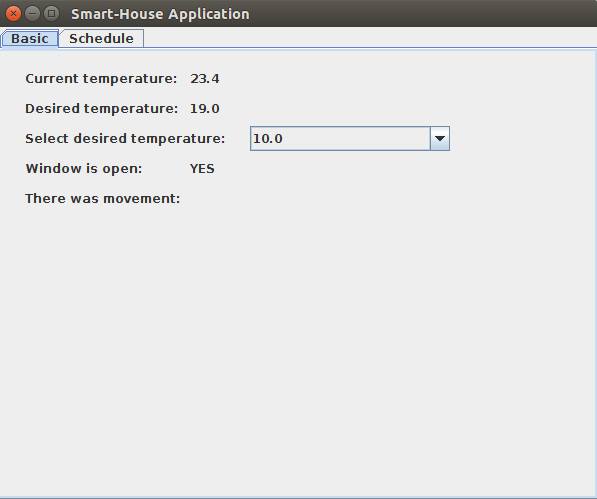Click the Current temperature label
The width and height of the screenshot is (597, 499).
pyautogui.click(x=101, y=79)
